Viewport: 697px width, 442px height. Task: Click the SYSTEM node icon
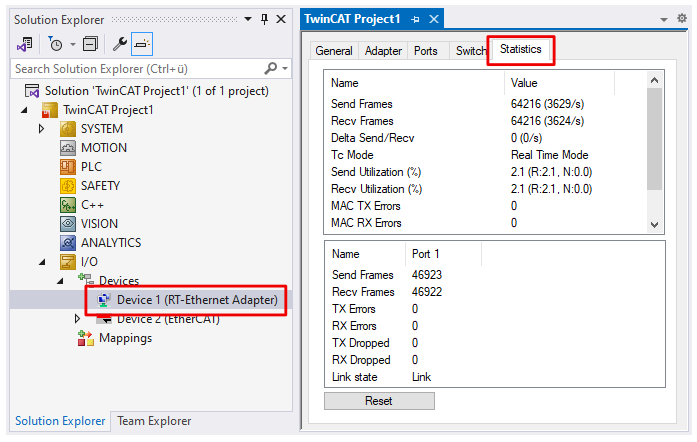68,129
